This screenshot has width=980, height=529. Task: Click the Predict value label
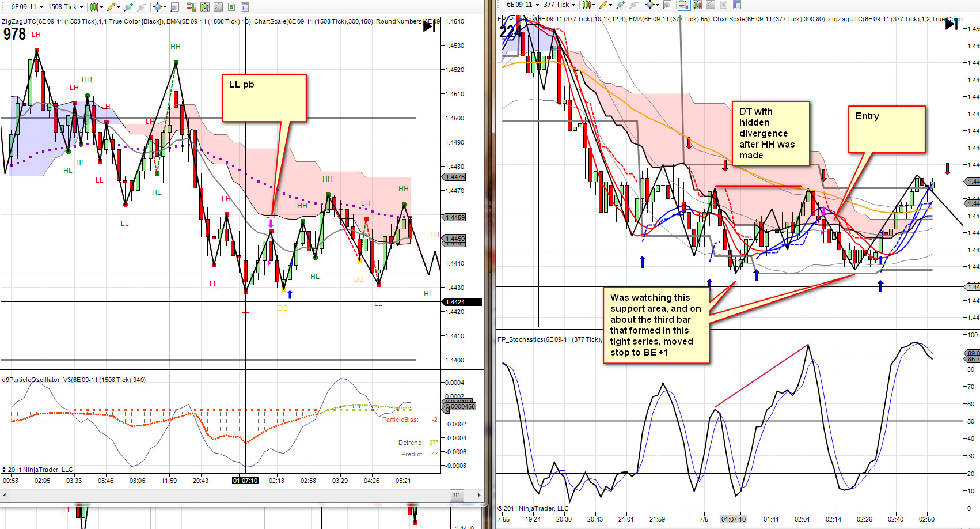[420, 454]
